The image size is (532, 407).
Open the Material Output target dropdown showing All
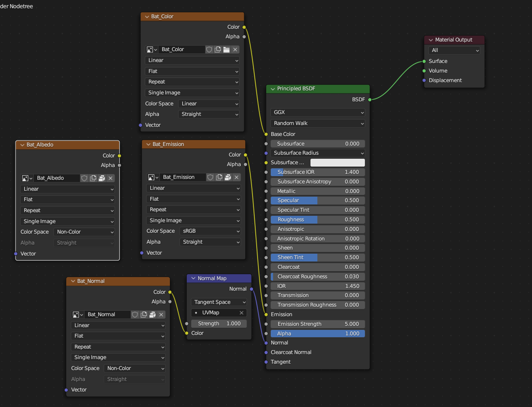454,50
